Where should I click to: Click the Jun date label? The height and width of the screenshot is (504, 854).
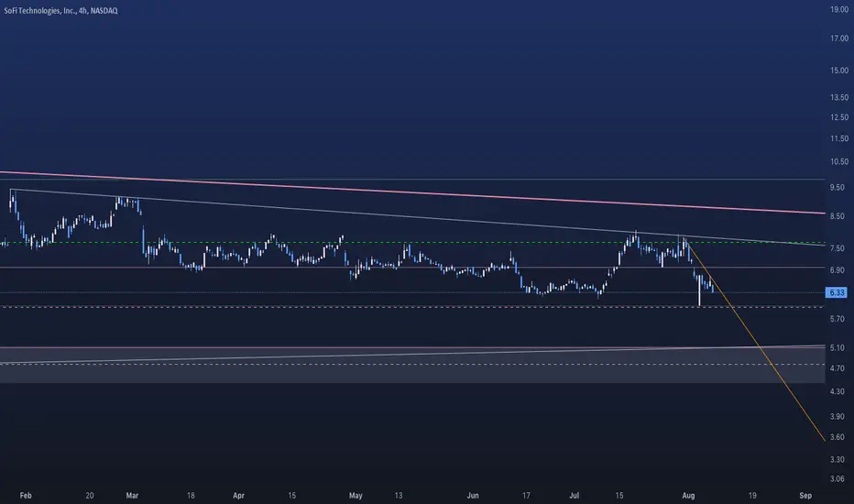point(473,495)
